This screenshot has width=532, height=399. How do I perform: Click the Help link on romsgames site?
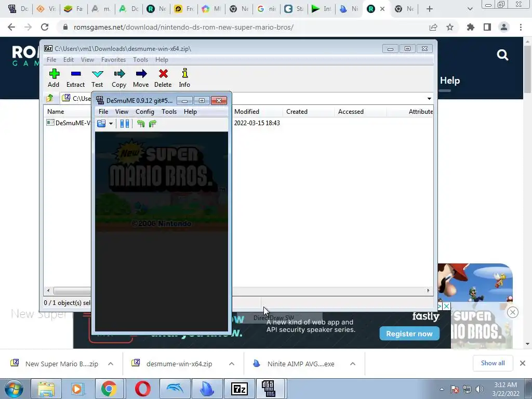[x=449, y=81]
